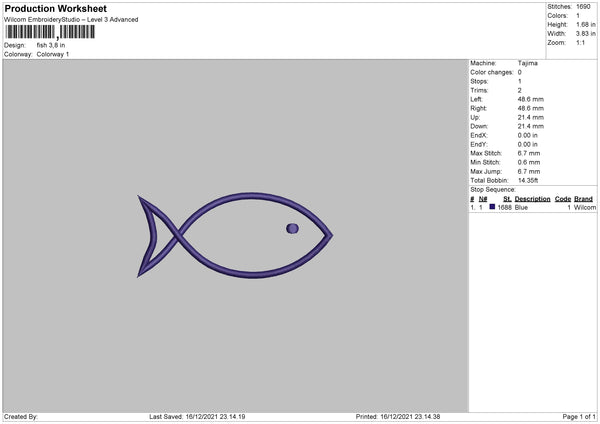Screen dimensions: 600x424
Task: Click the 'Description' column header
Action: tap(532, 199)
